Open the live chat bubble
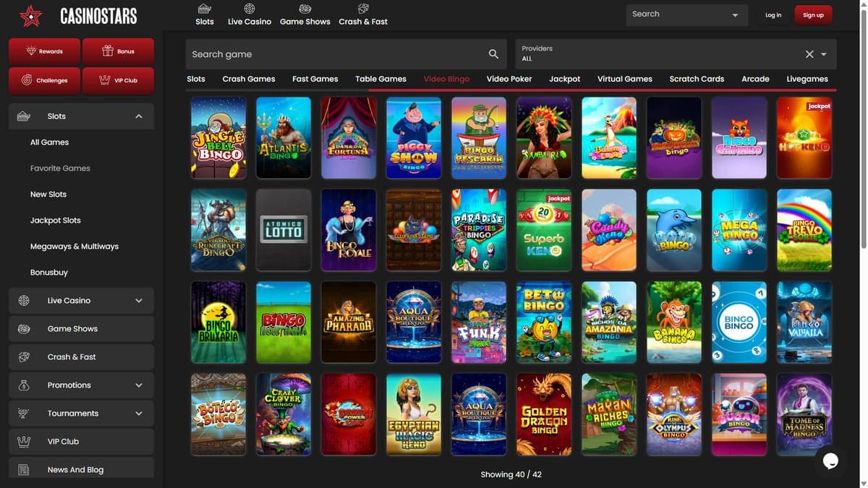The height and width of the screenshot is (488, 868). click(830, 461)
